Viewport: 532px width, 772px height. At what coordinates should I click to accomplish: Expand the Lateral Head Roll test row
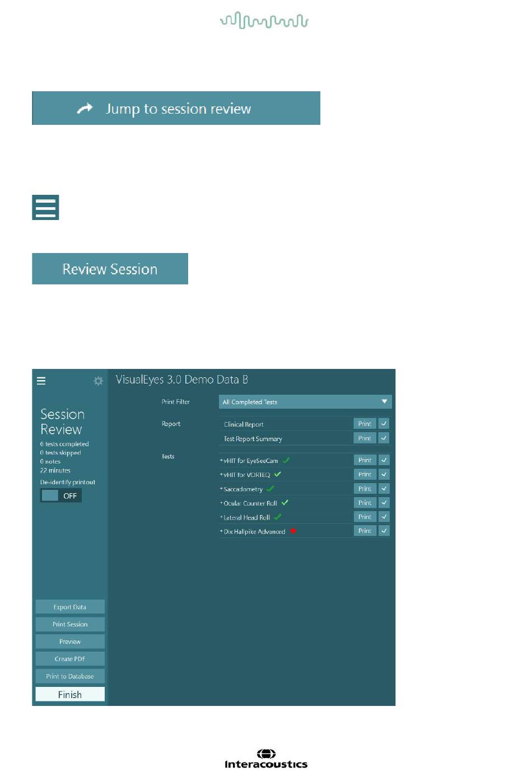click(x=221, y=517)
